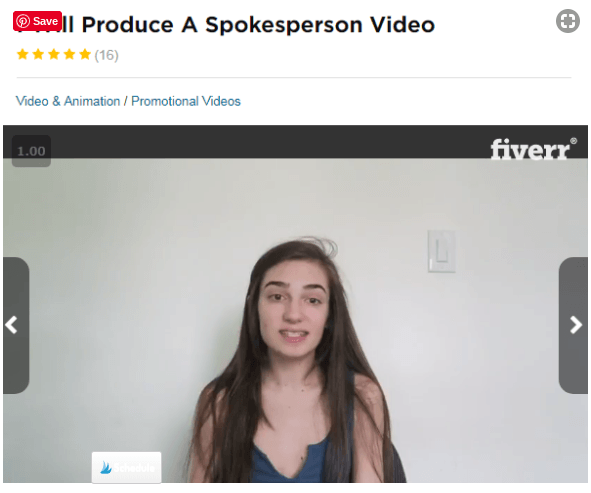Play the spokesperson video preview
591x493 pixels.
(x=295, y=320)
